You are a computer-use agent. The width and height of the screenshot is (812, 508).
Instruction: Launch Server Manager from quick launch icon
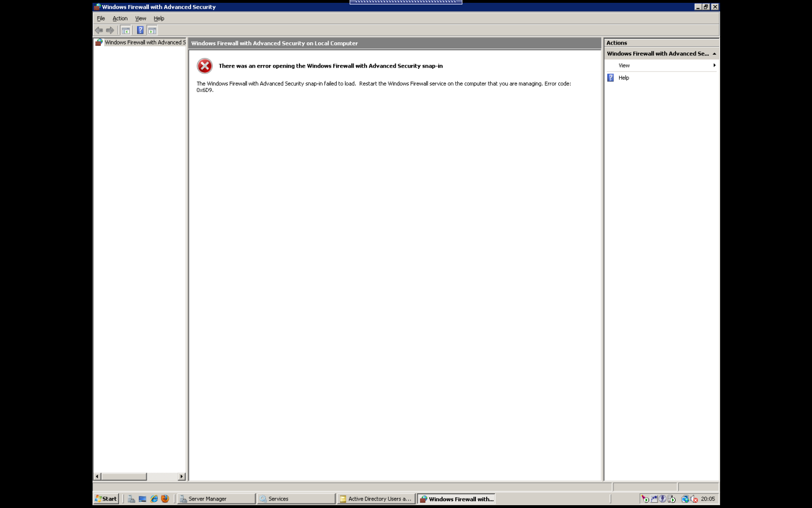pos(131,499)
